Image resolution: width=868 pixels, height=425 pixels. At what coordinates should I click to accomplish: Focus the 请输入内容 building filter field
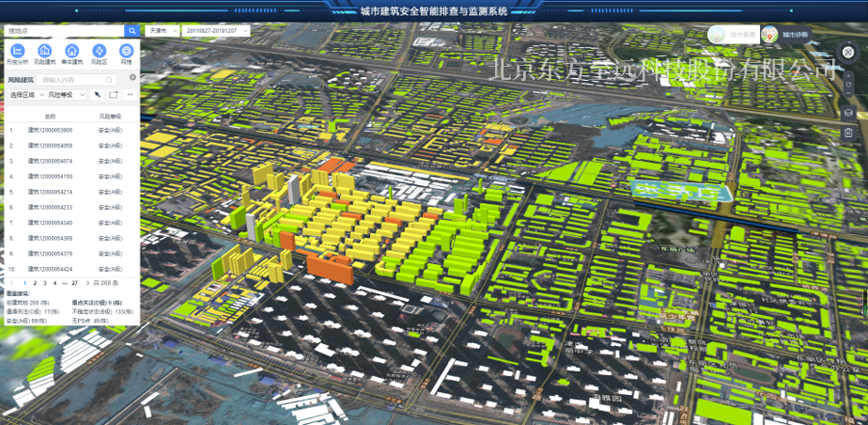[76, 80]
